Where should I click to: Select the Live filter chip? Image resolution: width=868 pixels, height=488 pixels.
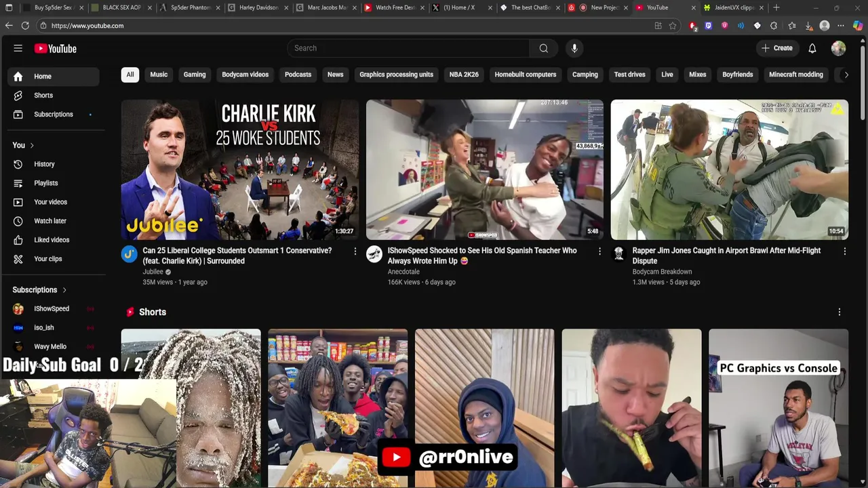tap(667, 75)
